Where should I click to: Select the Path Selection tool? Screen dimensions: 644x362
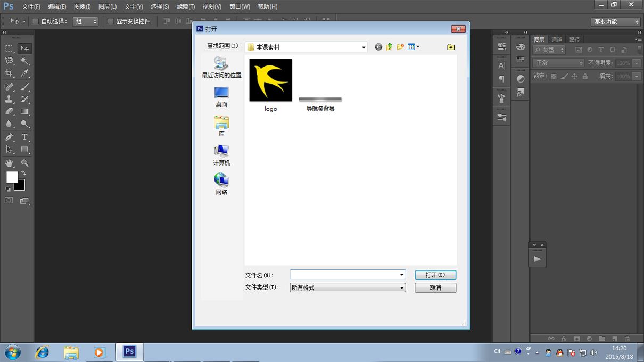click(x=9, y=150)
